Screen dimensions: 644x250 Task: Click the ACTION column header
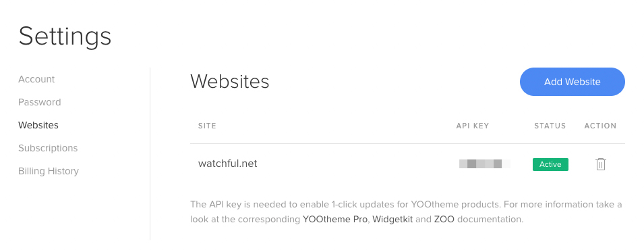pos(600,126)
